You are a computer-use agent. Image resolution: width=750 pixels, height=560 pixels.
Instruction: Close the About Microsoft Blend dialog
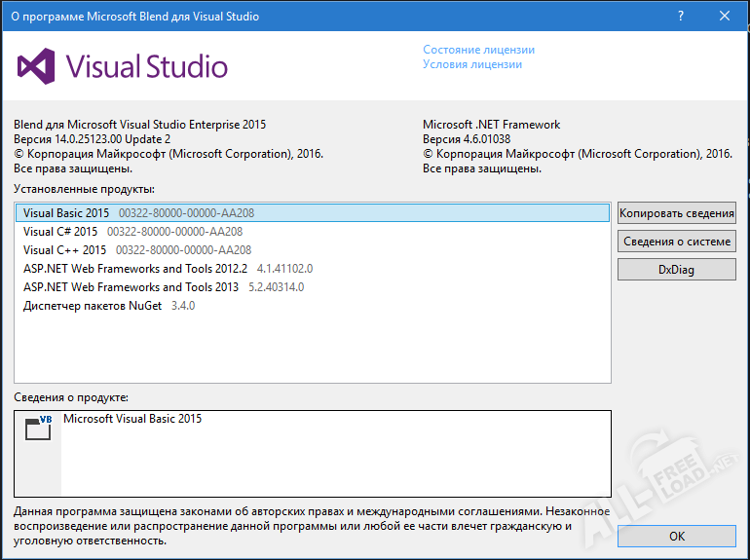point(724,17)
